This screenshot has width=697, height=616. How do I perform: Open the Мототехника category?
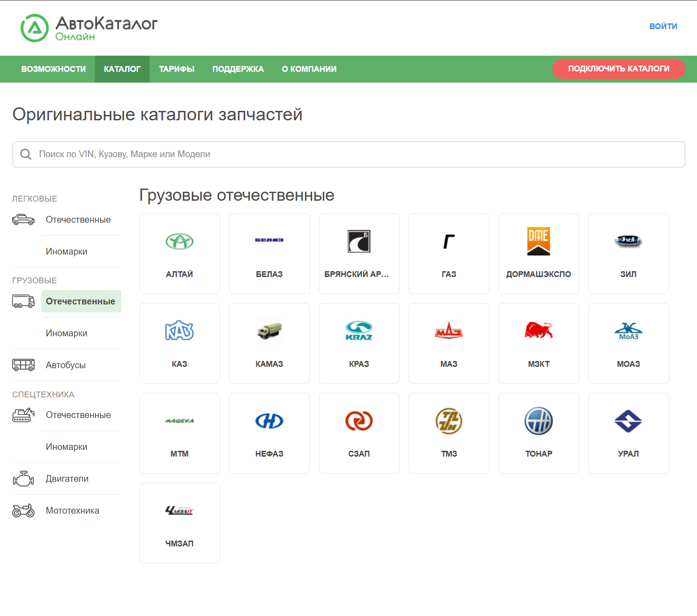[x=72, y=510]
